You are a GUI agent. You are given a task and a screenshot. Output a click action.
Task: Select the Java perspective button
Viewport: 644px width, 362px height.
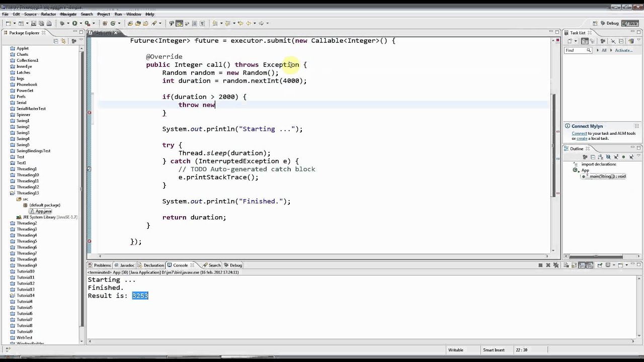pos(630,23)
